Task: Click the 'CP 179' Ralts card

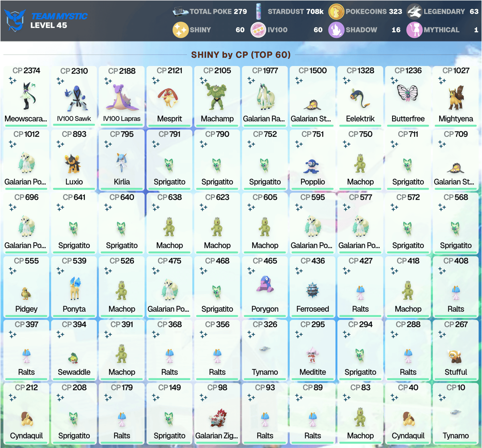Action: coord(122,413)
